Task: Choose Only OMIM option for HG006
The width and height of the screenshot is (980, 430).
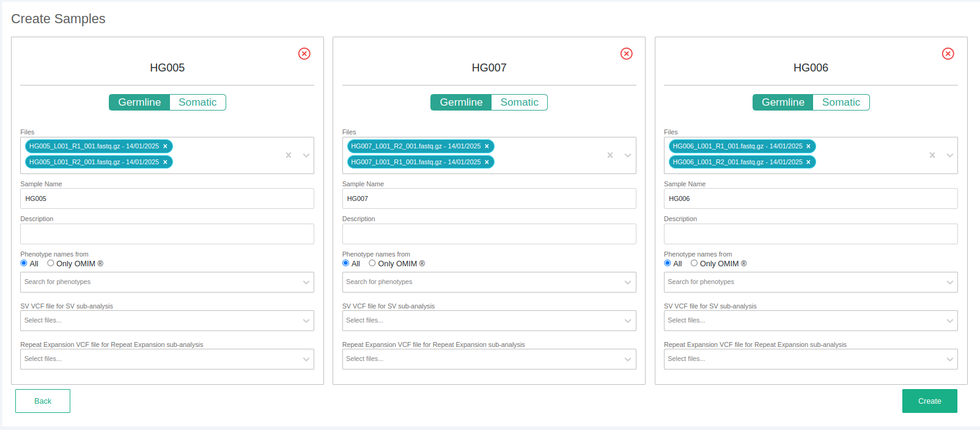Action: coord(694,263)
